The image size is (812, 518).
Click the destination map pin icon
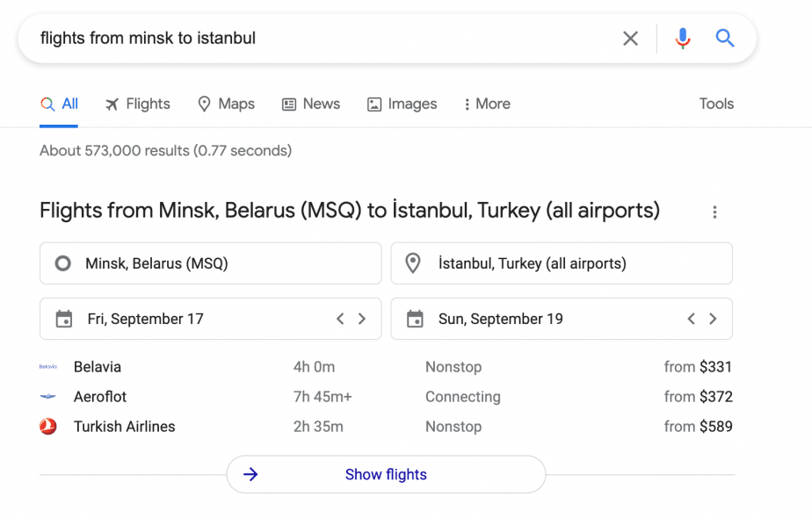tap(413, 263)
